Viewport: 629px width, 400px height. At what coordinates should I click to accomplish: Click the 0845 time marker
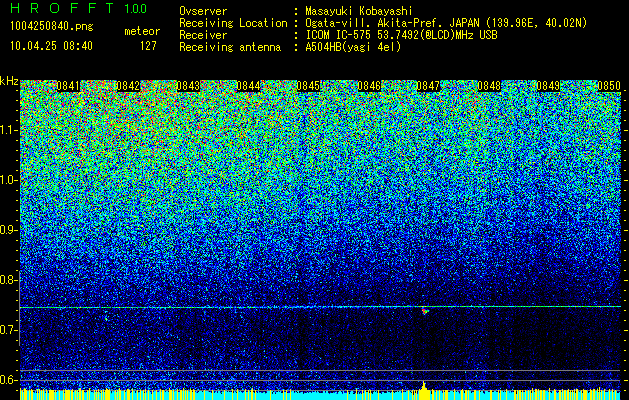click(308, 86)
